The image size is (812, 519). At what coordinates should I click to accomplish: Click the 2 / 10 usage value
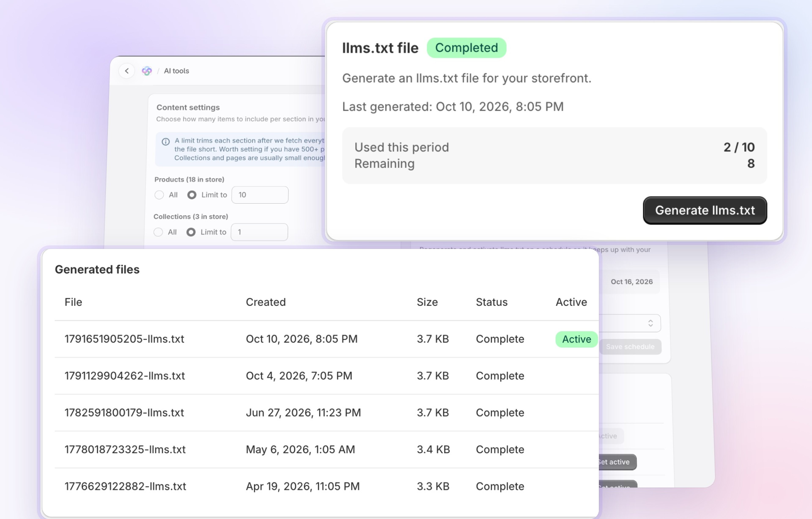tap(739, 147)
